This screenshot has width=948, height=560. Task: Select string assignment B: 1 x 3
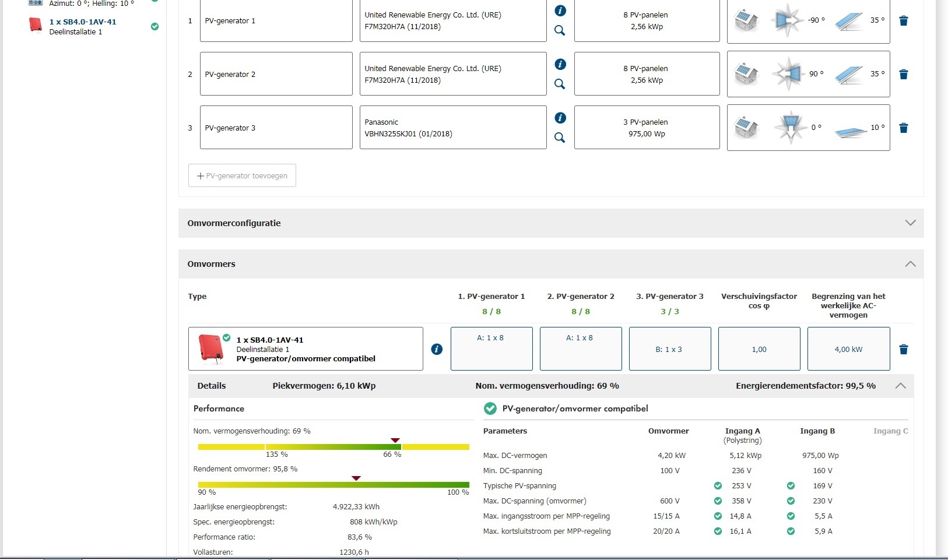pyautogui.click(x=669, y=349)
